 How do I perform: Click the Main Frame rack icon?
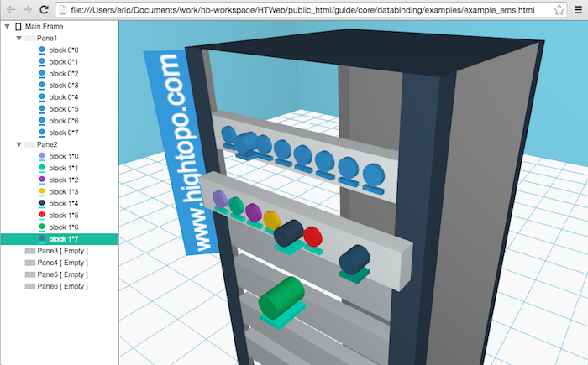click(18, 26)
